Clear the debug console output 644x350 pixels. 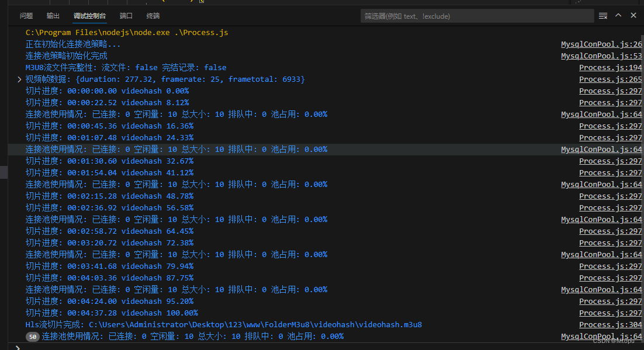point(603,16)
